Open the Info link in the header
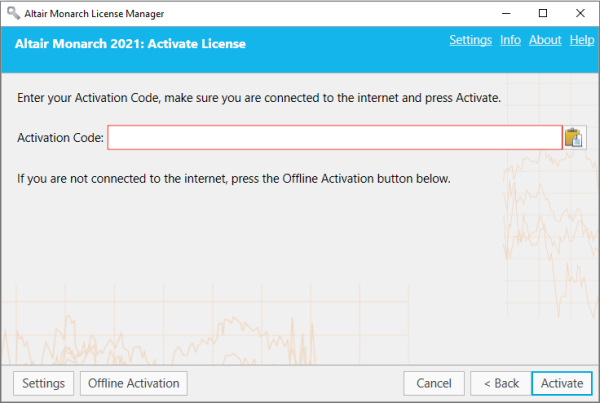This screenshot has width=600, height=403. click(x=510, y=40)
